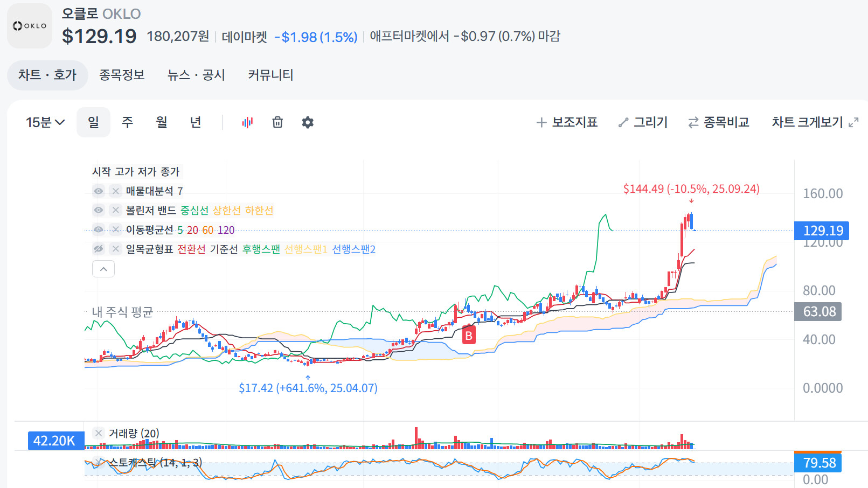This screenshot has height=488, width=868.
Task: Click the after-market -$0.97 (0.7%) text
Action: pyautogui.click(x=465, y=36)
